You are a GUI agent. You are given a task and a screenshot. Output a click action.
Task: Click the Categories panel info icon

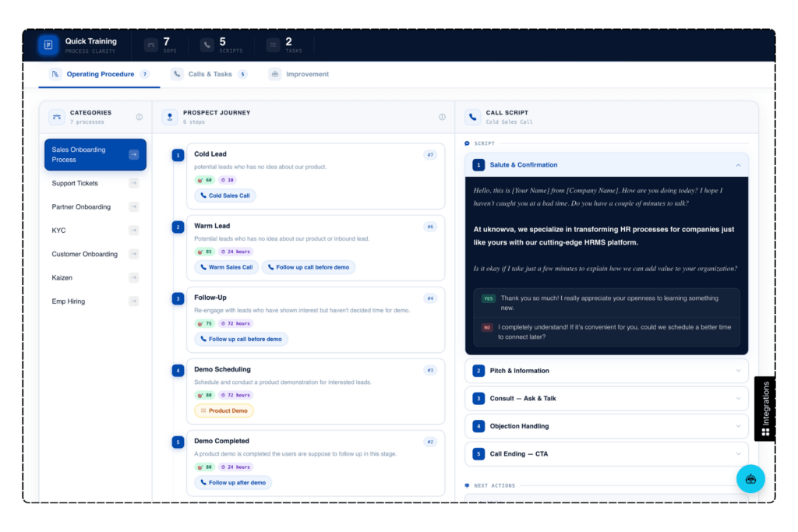tap(139, 117)
